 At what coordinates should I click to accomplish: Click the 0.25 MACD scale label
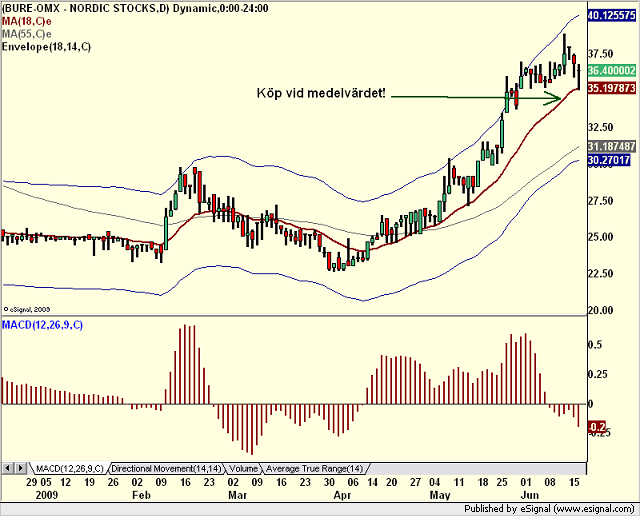pyautogui.click(x=599, y=374)
